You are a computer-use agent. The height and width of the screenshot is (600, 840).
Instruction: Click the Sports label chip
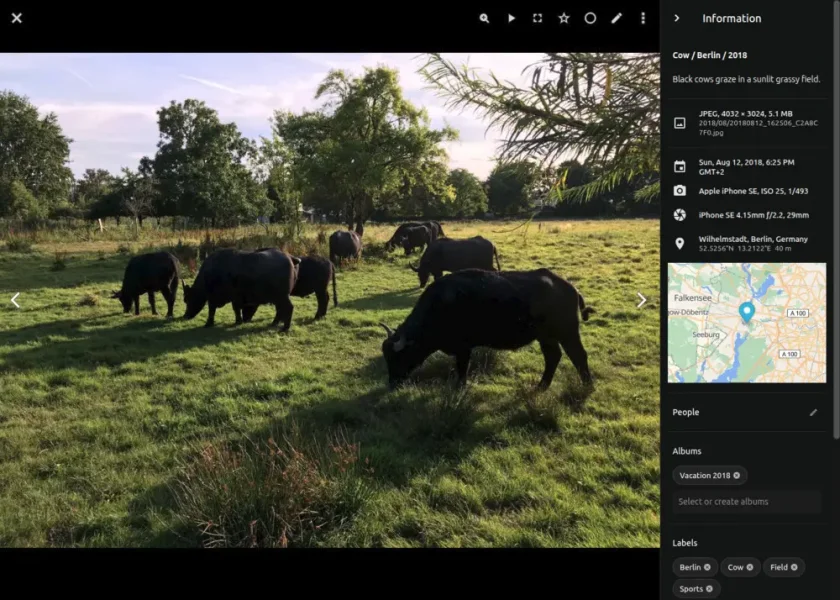[x=696, y=589]
